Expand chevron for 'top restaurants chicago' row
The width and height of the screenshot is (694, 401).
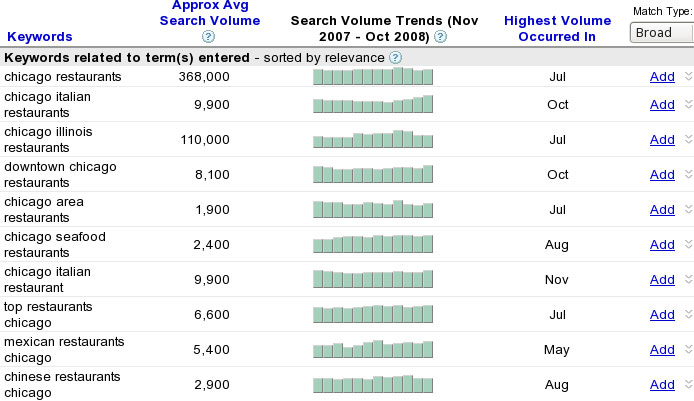[689, 313]
